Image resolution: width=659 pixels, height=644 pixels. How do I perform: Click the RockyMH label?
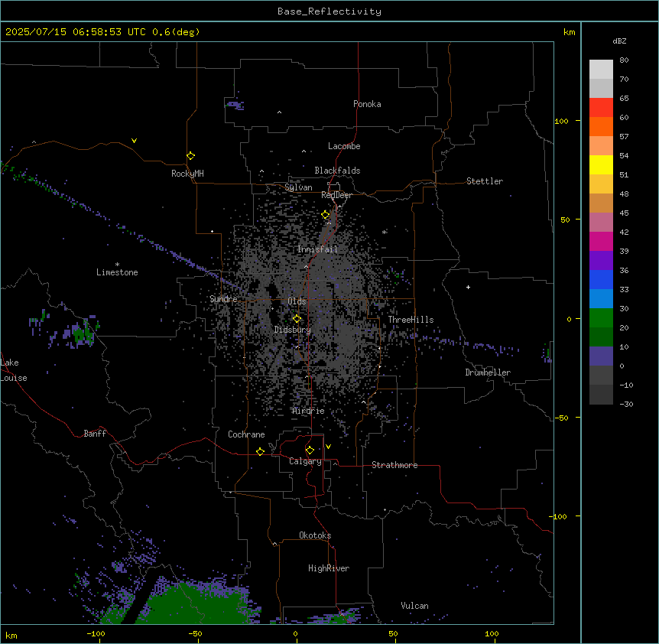(x=187, y=174)
